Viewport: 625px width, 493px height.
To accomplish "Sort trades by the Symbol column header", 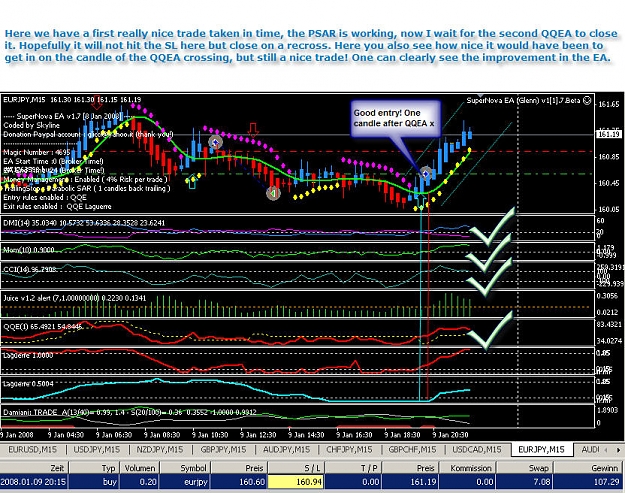I will (x=185, y=468).
